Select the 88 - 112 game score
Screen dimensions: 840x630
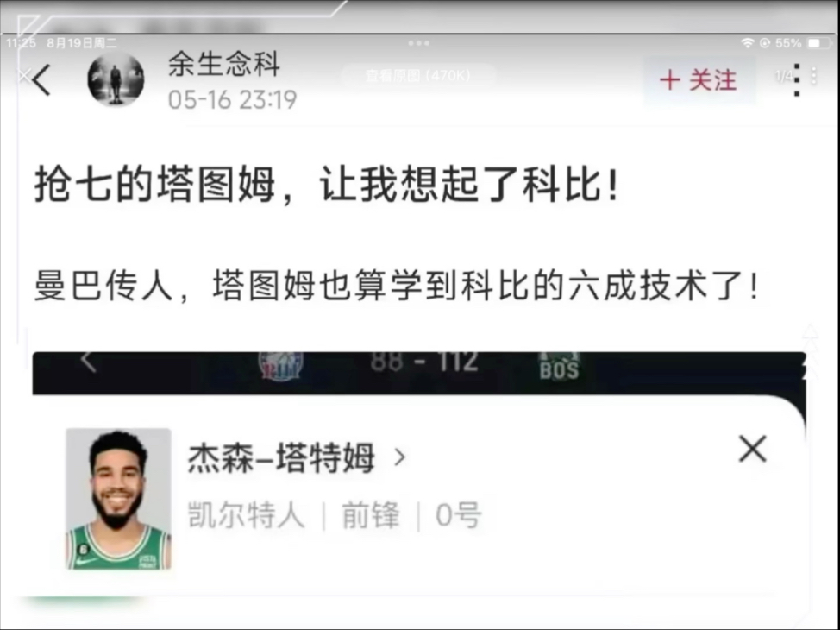coord(423,362)
